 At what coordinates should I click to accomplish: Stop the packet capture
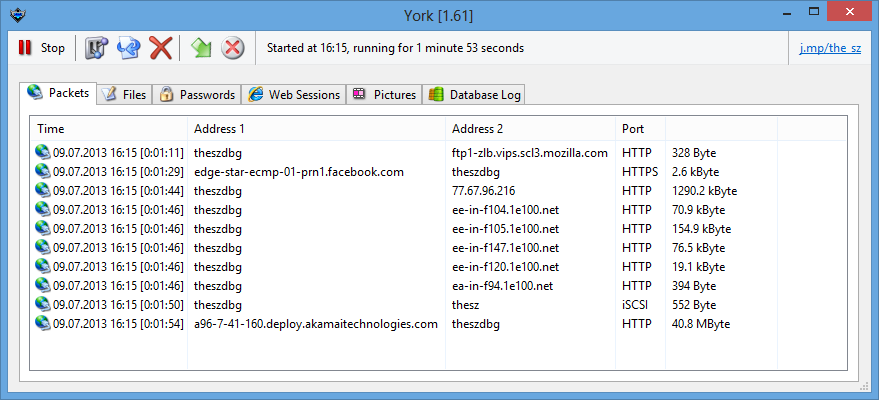click(41, 48)
